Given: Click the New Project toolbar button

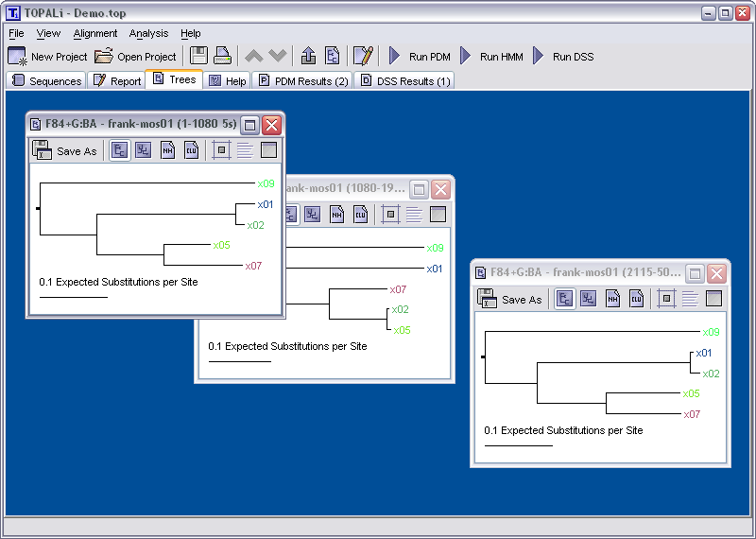Looking at the screenshot, I should pyautogui.click(x=47, y=57).
